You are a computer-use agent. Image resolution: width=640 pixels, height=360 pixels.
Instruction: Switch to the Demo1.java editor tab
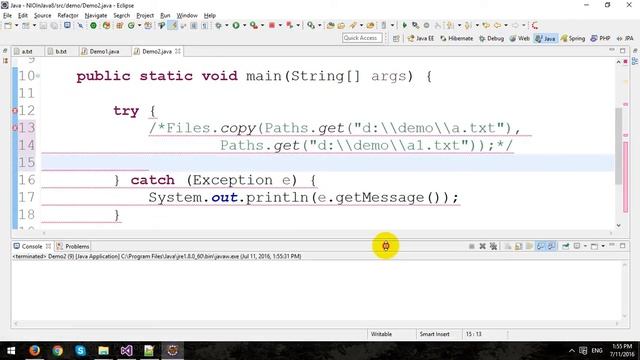pos(100,51)
